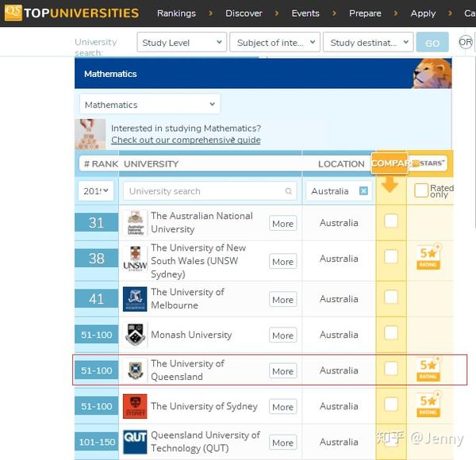The width and height of the screenshot is (476, 460).
Task: Click the QS TopUniversities logo
Action: coord(71,13)
